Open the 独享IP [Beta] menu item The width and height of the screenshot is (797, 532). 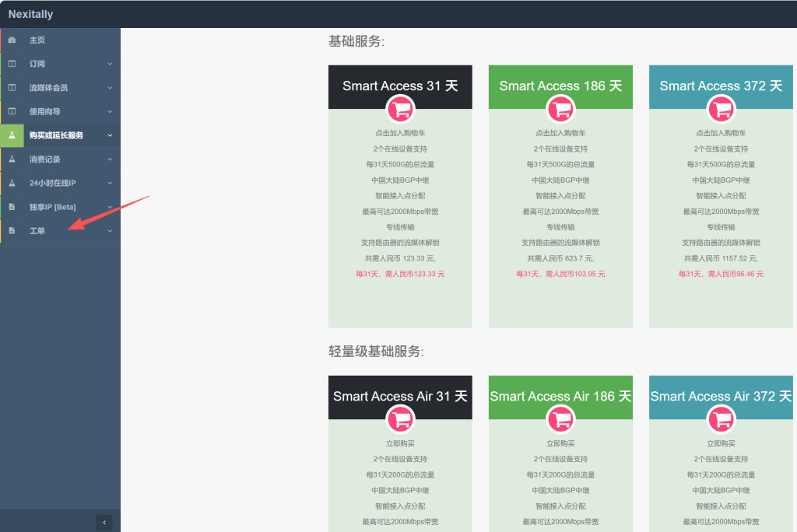pyautogui.click(x=61, y=207)
